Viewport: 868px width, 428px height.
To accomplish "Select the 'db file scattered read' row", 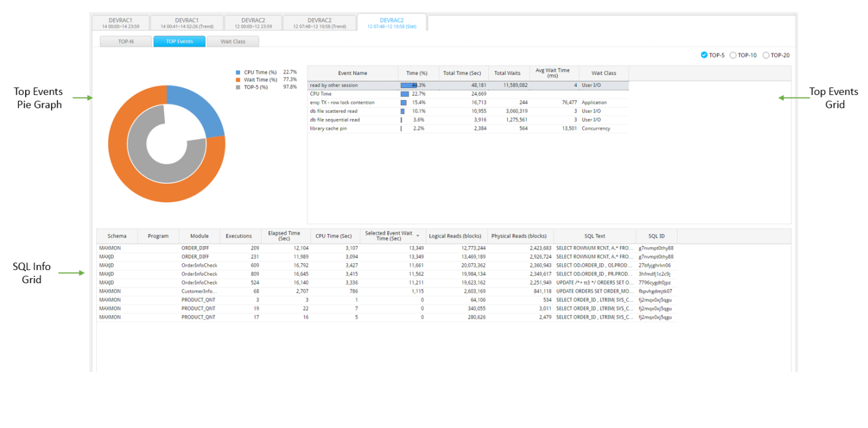I will pos(468,111).
